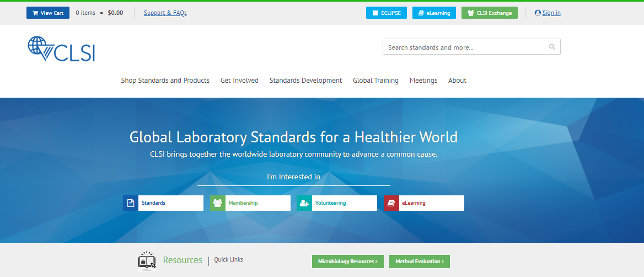644x277 pixels.
Task: Click the search magnifier icon
Action: point(552,47)
